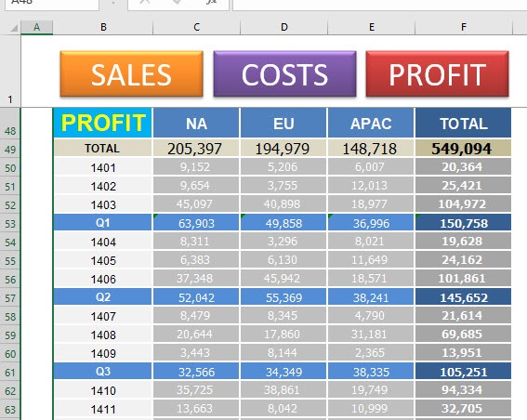Select Q3 EU value 34,349
This screenshot has width=527, height=420.
point(283,372)
